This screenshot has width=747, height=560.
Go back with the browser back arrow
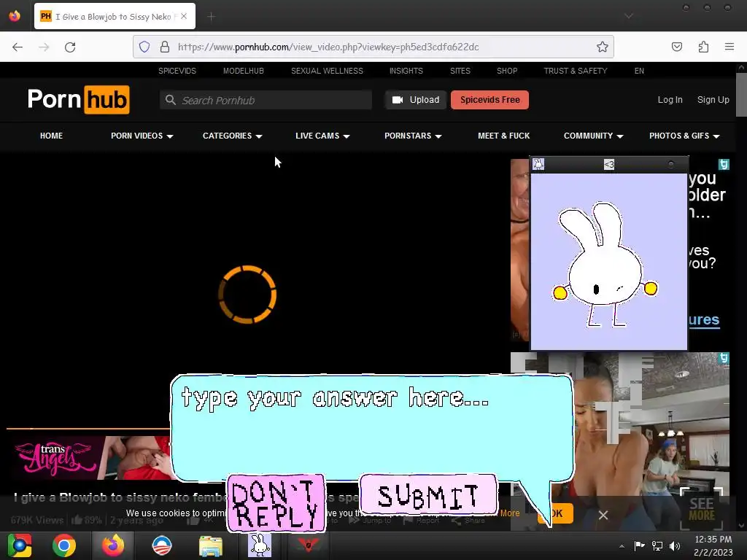click(x=18, y=47)
